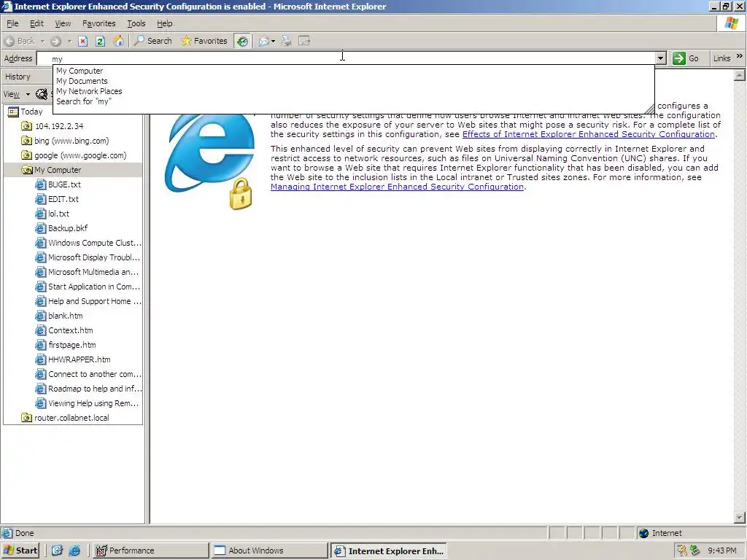Choose My Computer autocomplete suggestion
Viewport: 747px width, 560px height.
click(80, 71)
